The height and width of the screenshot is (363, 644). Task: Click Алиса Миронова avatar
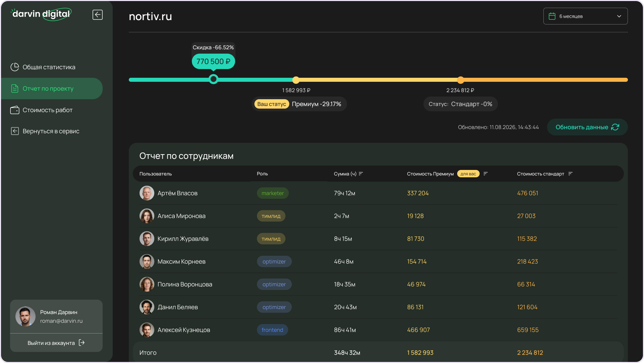pyautogui.click(x=147, y=216)
